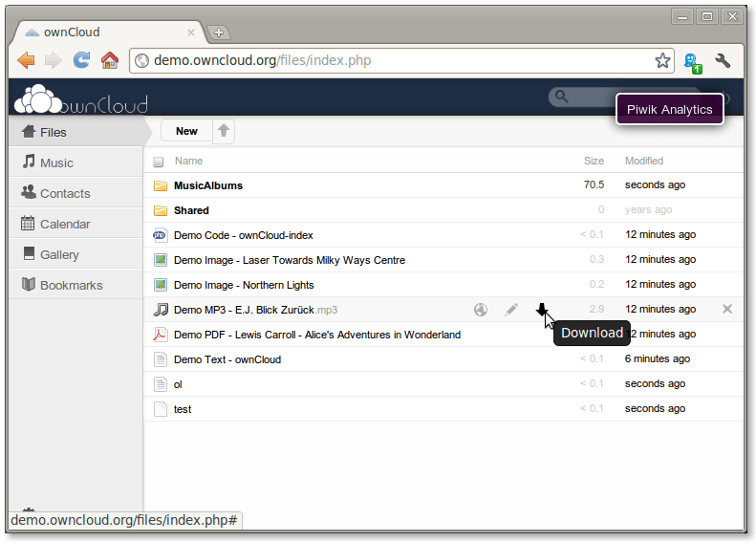Toggle the select-all checkbox beside Name

click(x=158, y=162)
